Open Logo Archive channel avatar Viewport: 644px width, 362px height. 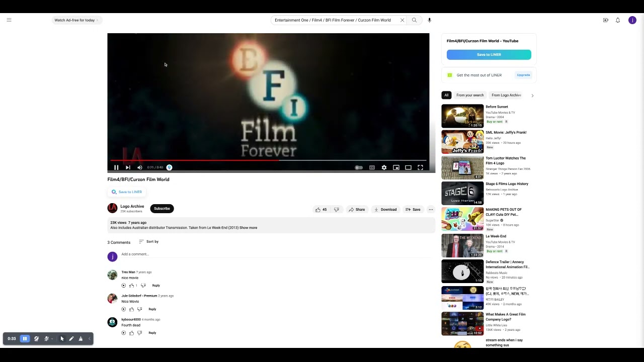(112, 208)
